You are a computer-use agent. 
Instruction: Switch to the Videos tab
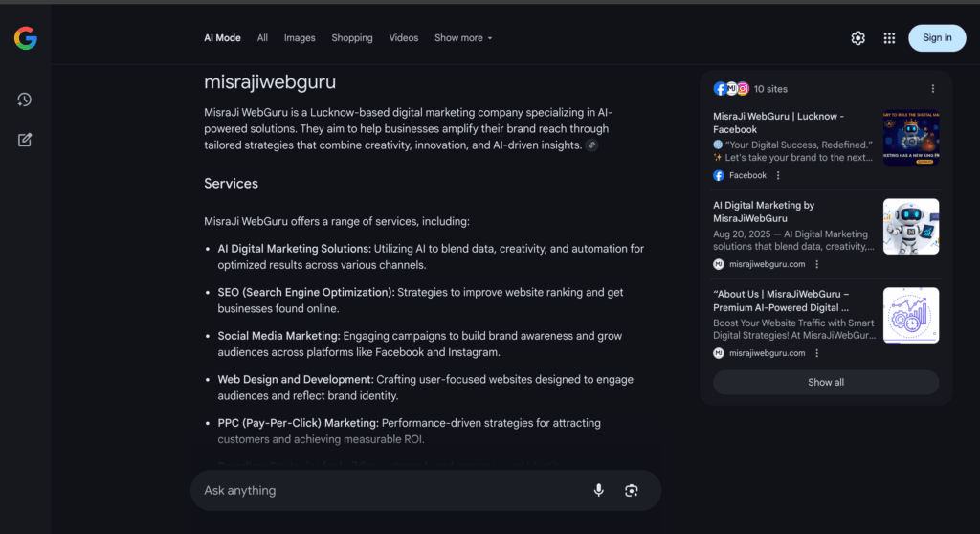(x=404, y=38)
